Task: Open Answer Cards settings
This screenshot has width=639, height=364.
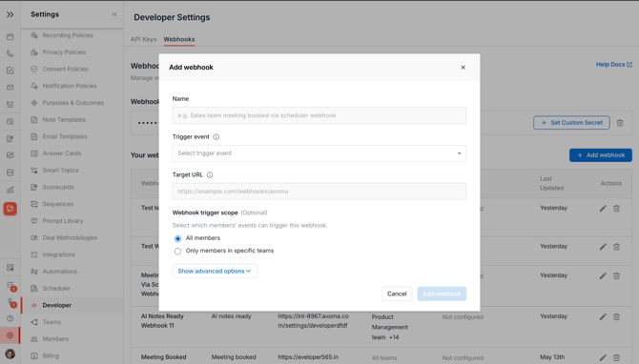Action: [62, 153]
